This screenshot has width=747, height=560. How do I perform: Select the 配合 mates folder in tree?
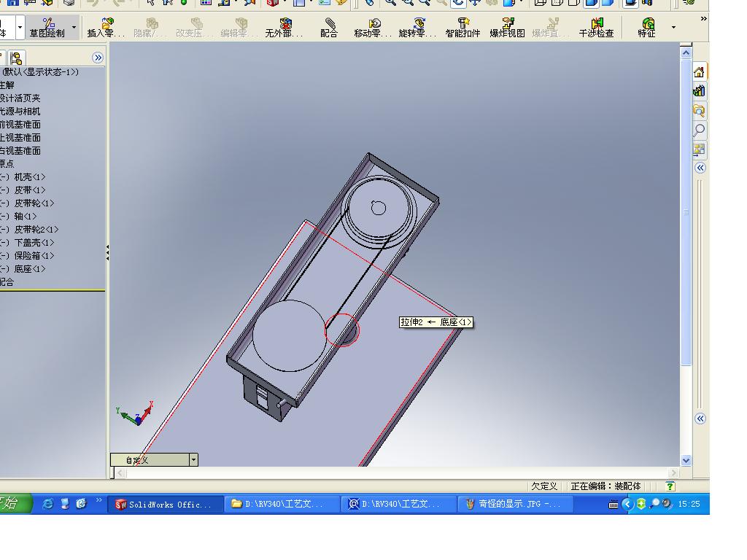pyautogui.click(x=7, y=282)
